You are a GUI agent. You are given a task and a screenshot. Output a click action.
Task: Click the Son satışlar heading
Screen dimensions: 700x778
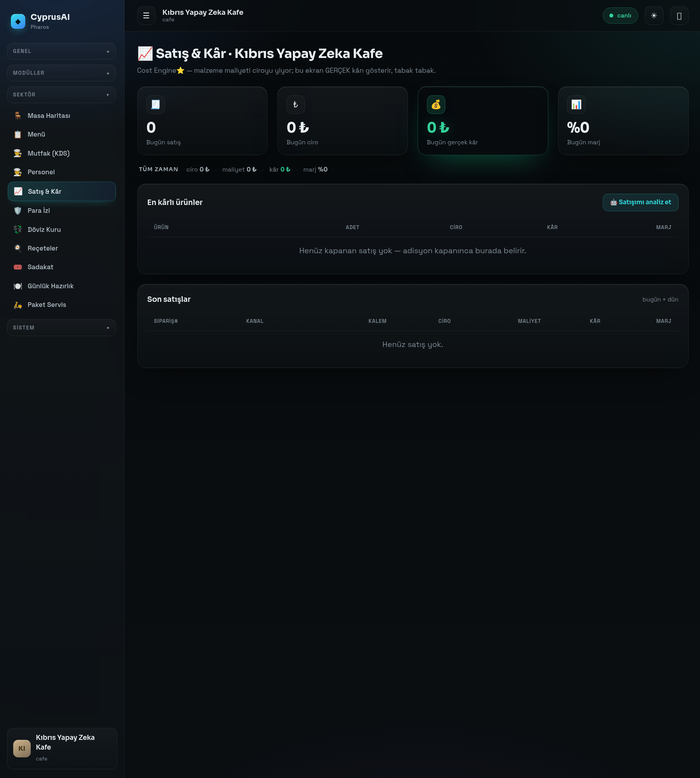pyautogui.click(x=169, y=299)
